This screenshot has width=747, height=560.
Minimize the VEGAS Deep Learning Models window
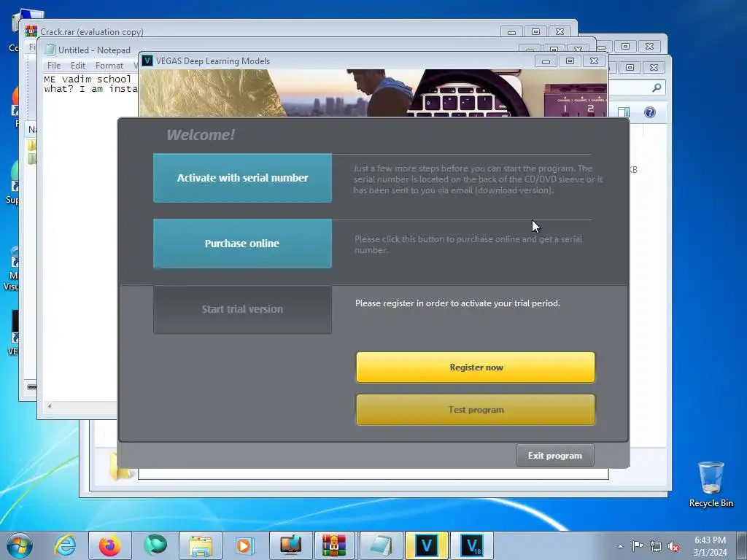(x=546, y=61)
